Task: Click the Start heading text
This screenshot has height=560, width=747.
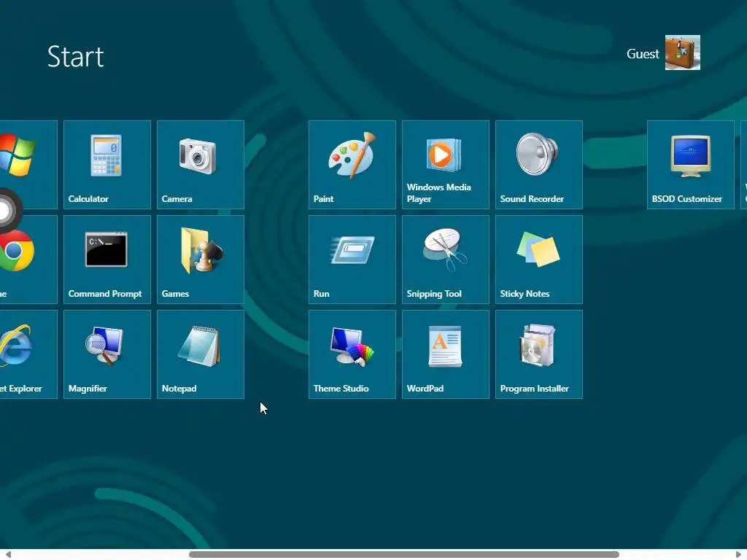Action: tap(75, 57)
